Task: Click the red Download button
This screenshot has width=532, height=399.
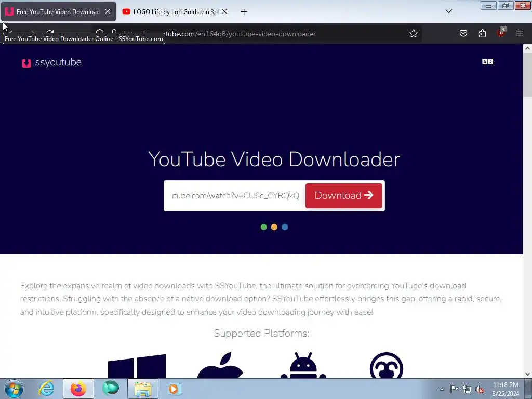Action: click(x=344, y=196)
